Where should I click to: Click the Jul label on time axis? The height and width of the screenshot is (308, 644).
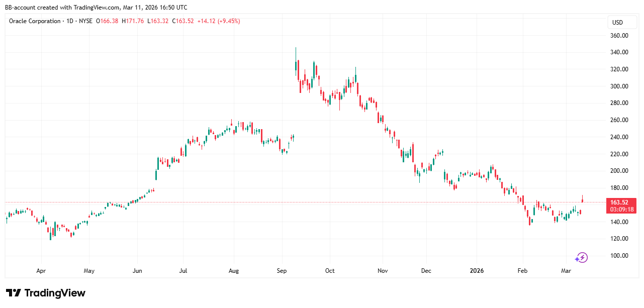click(183, 271)
